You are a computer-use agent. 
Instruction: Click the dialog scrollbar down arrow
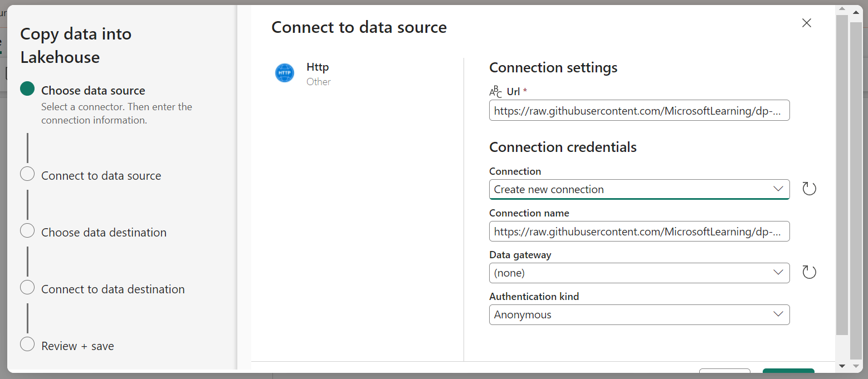click(842, 367)
